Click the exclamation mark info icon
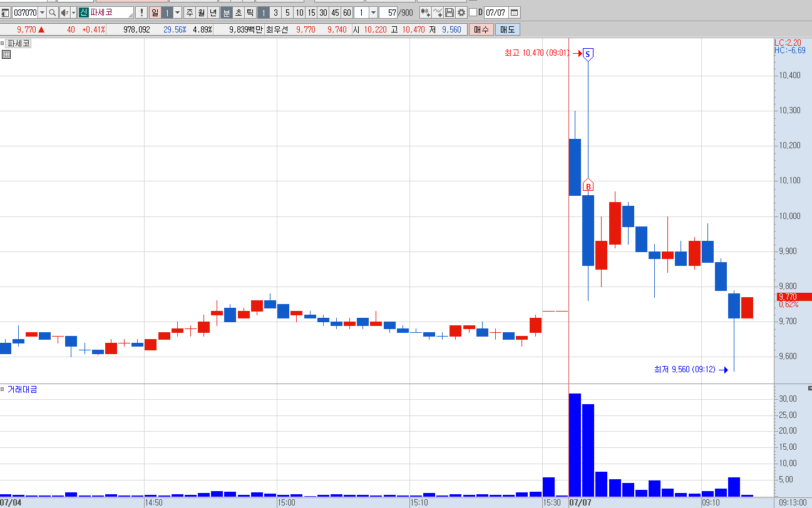The image size is (812, 508). [141, 13]
